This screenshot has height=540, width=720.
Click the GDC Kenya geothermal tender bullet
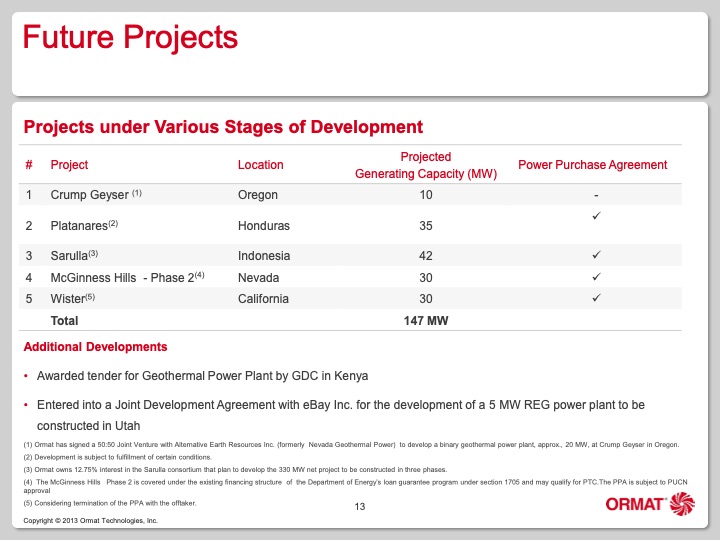(x=202, y=376)
